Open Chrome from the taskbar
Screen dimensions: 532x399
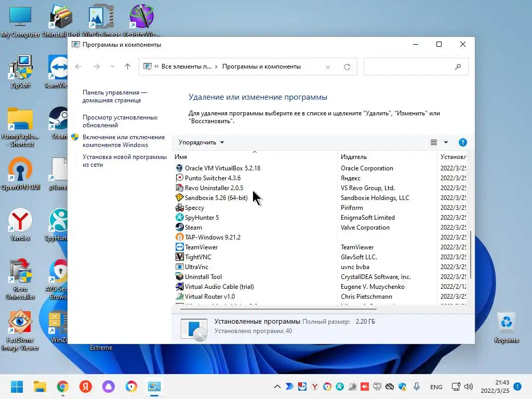63,387
